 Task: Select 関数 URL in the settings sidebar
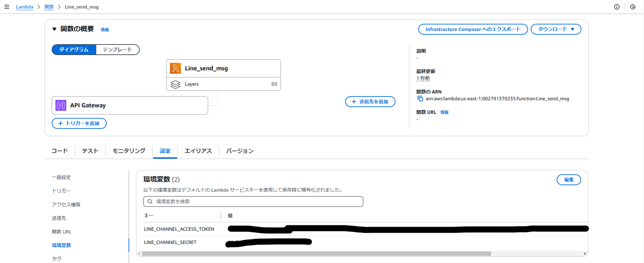[62, 232]
